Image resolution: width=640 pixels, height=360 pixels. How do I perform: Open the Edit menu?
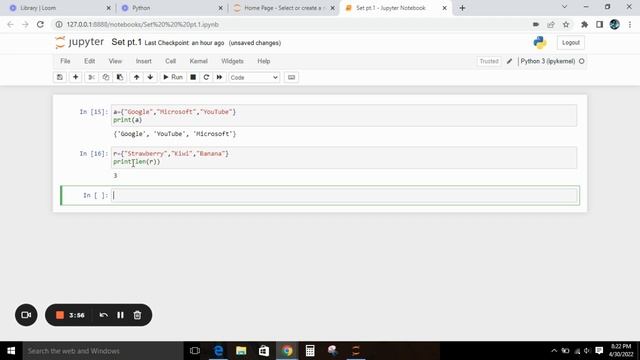click(89, 61)
